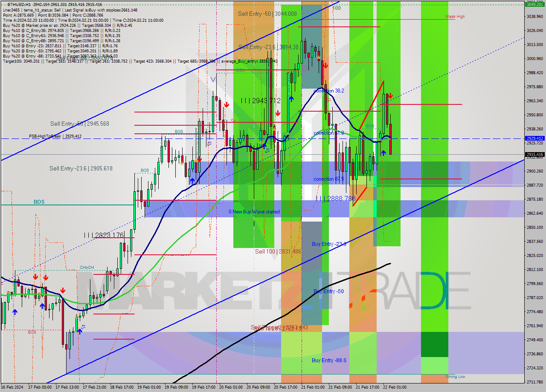Select the 'Strong Low' label
546x392 pixels.
click(455, 377)
